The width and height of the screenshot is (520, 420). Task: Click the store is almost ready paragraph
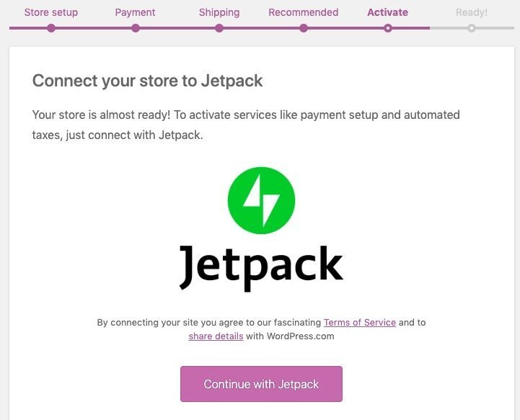[246, 125]
